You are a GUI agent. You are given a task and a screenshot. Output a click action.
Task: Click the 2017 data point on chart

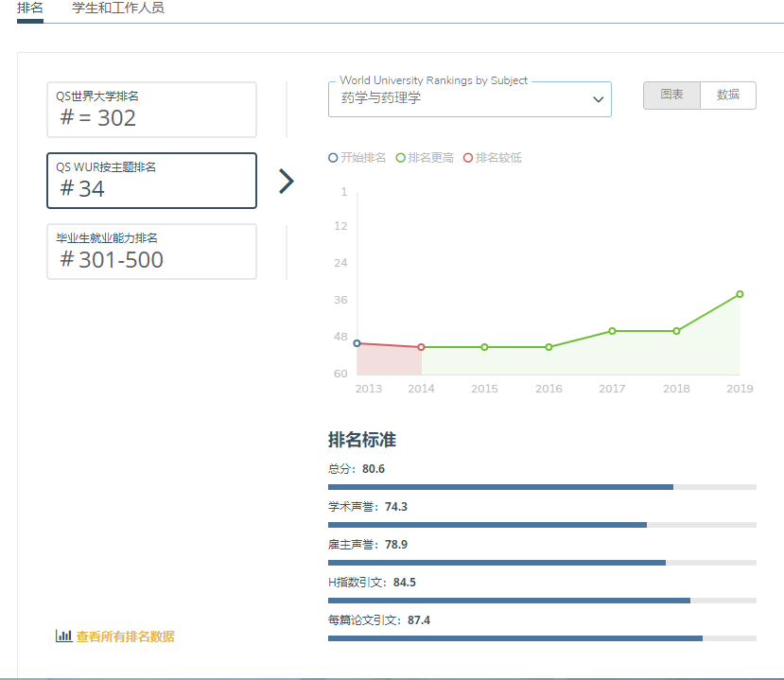(612, 331)
